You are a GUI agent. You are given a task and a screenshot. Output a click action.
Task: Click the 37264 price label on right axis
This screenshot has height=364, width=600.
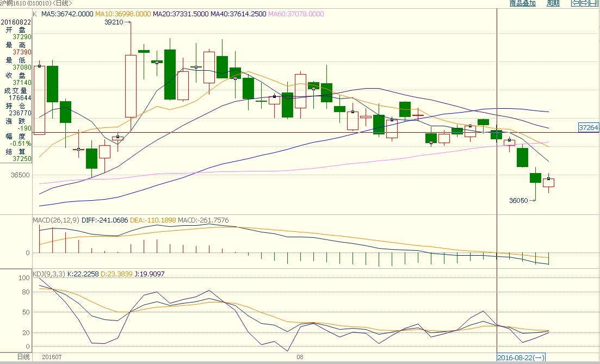(588, 128)
